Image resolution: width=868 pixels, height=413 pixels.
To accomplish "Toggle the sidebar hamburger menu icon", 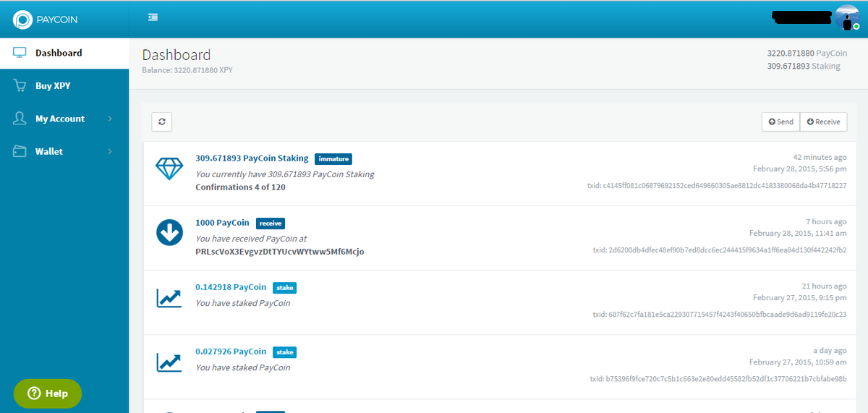I will tap(153, 17).
